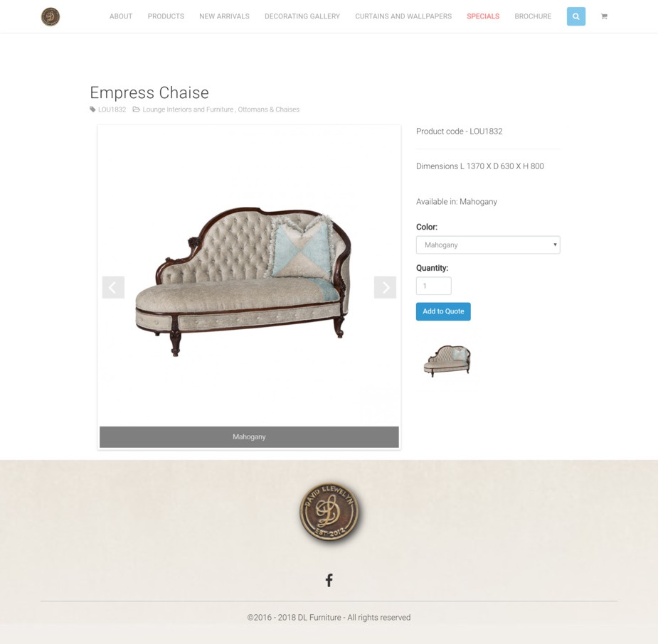Viewport: 658px width, 644px height.
Task: Click the search magnifier icon
Action: pyautogui.click(x=575, y=16)
